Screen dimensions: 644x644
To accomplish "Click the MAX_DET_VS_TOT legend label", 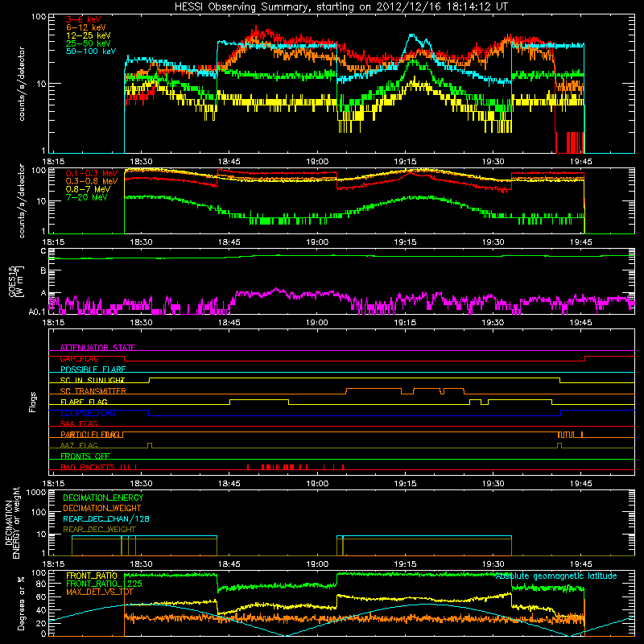I will pyautogui.click(x=99, y=592).
